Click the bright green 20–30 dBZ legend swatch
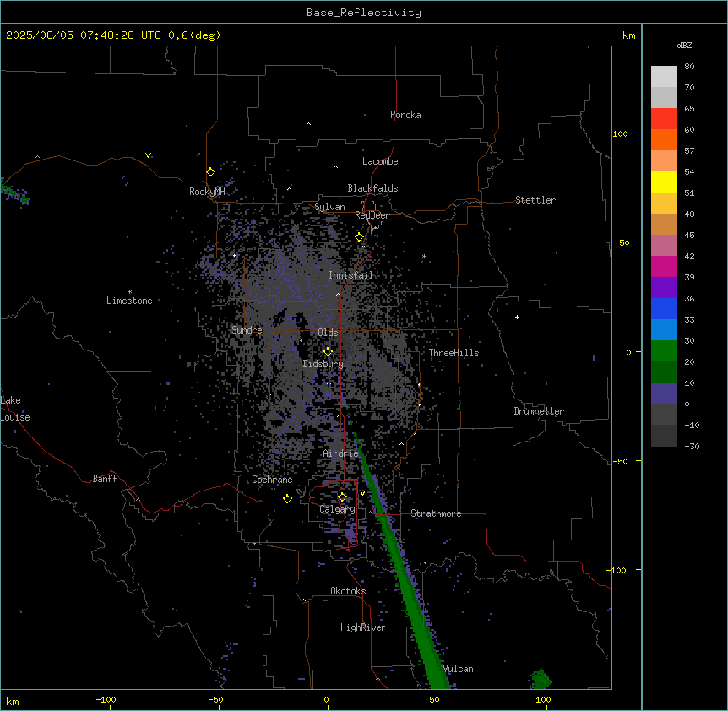Image resolution: width=728 pixels, height=711 pixels. (x=664, y=351)
